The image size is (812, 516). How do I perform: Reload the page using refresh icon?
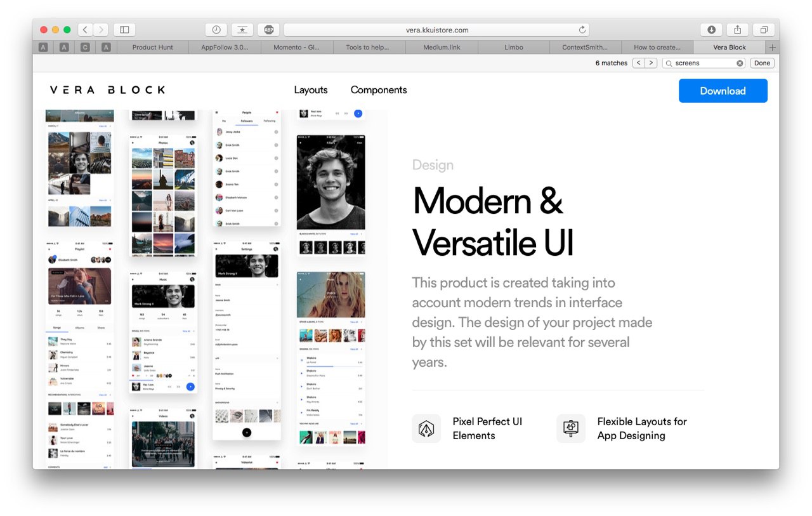pos(582,30)
